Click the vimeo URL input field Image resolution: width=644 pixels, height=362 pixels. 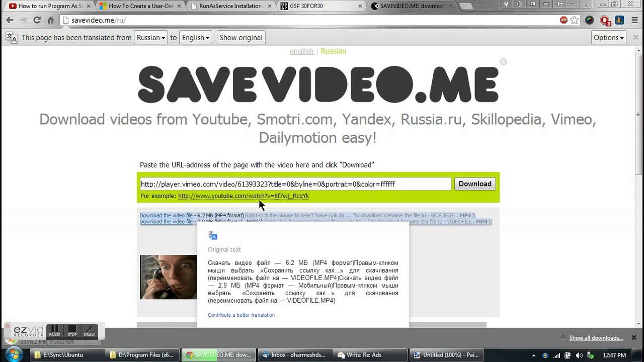click(x=295, y=184)
